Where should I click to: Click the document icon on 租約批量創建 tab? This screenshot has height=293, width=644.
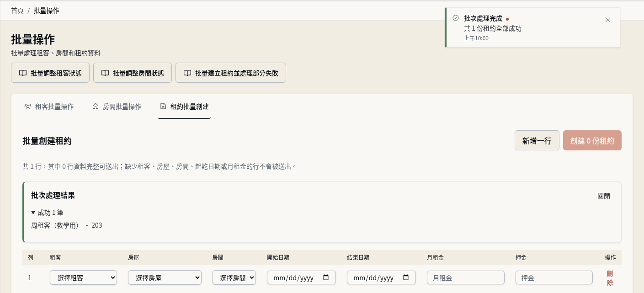coord(163,107)
